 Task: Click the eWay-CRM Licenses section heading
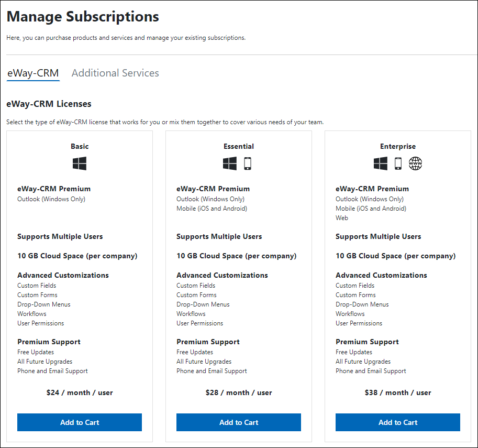pos(49,104)
